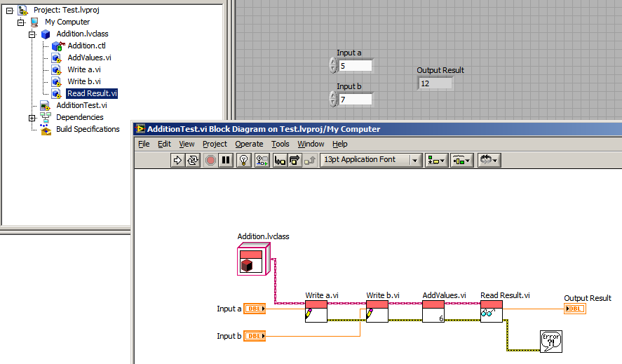
Task: Click the Step Over button
Action: pyautogui.click(x=295, y=161)
